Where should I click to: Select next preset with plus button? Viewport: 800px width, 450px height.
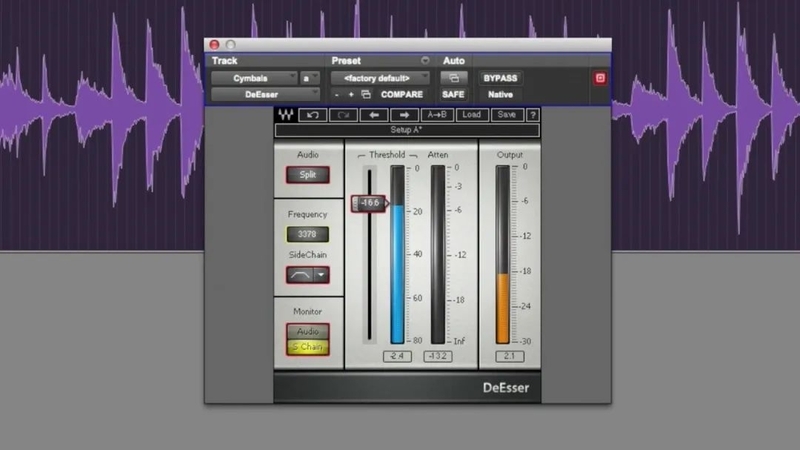[x=351, y=94]
